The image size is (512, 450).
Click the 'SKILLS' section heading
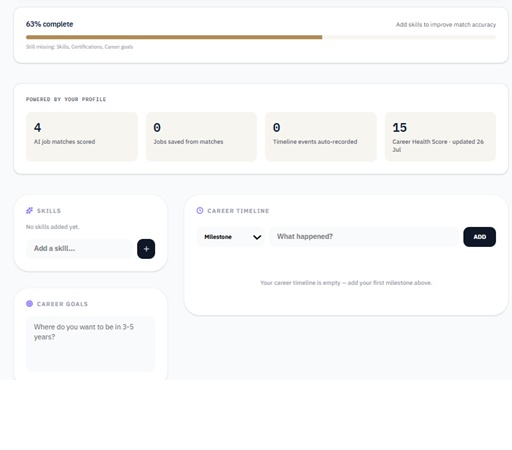49,211
